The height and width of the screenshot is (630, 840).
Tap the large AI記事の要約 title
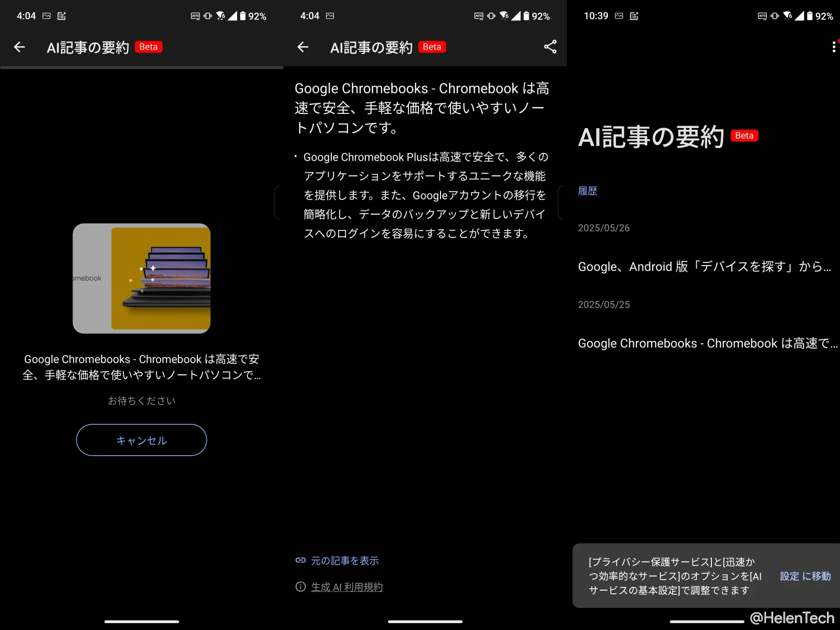[x=651, y=136]
